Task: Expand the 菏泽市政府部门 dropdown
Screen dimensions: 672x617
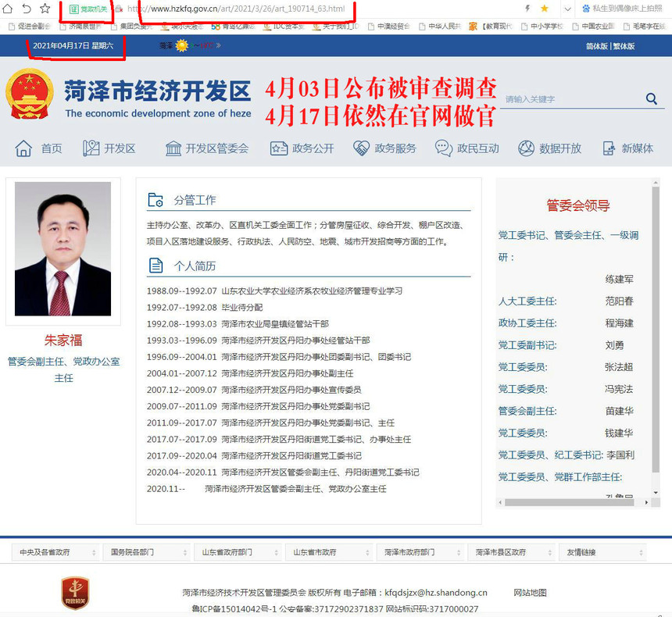Action: coord(420,552)
